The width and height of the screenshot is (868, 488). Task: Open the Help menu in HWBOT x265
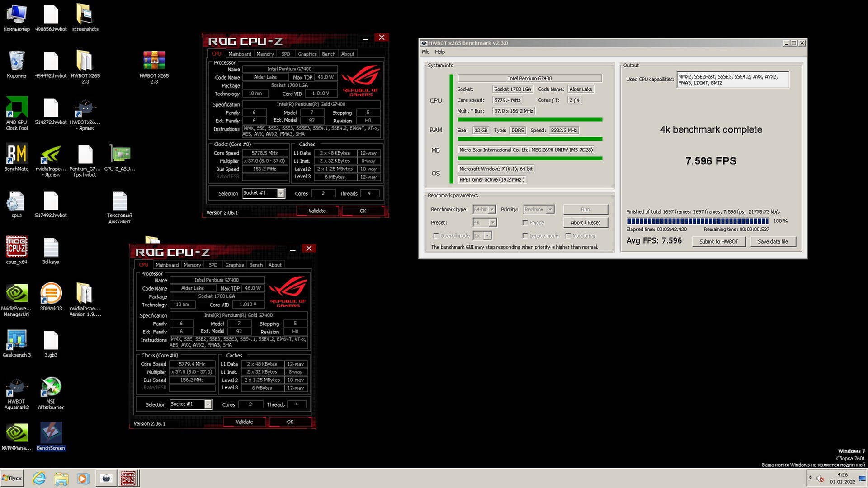point(440,52)
